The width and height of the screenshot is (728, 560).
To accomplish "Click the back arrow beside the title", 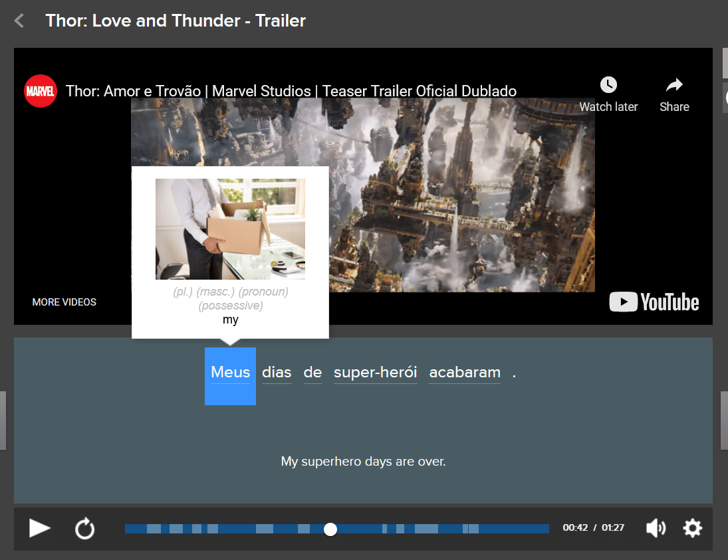I will point(19,21).
